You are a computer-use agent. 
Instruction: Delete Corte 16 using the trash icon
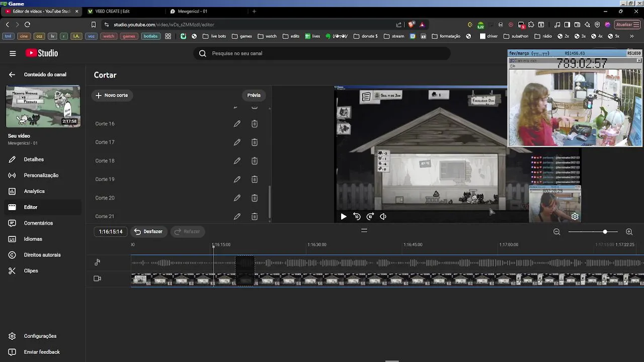point(255,124)
